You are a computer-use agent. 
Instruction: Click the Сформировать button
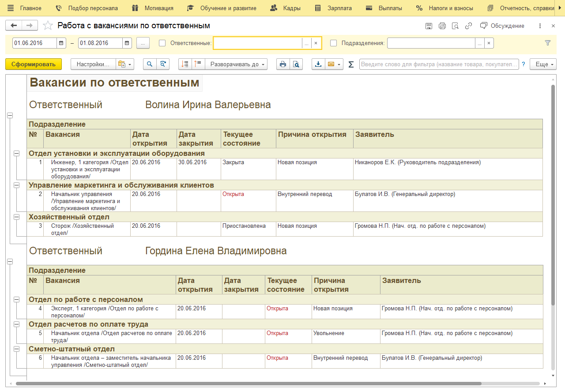(x=34, y=64)
